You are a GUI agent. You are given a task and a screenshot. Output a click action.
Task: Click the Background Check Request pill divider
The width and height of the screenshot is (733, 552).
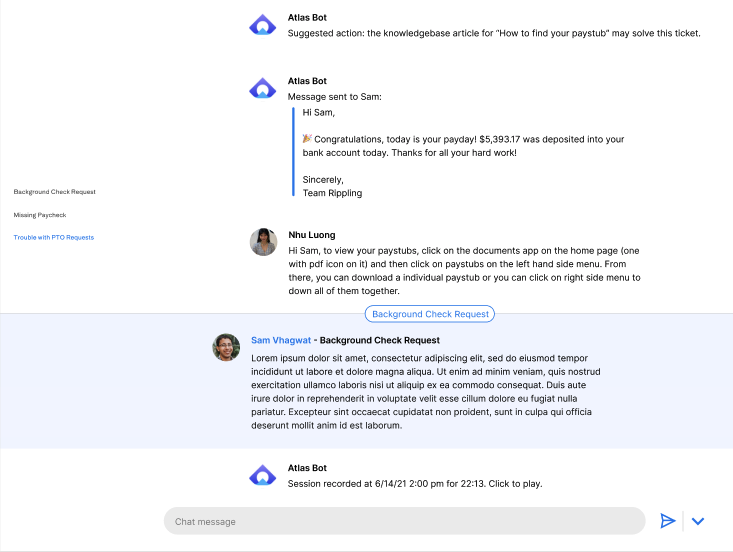point(430,314)
